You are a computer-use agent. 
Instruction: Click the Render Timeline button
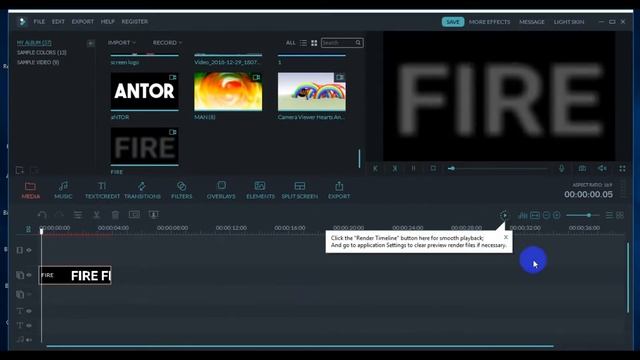pos(504,215)
